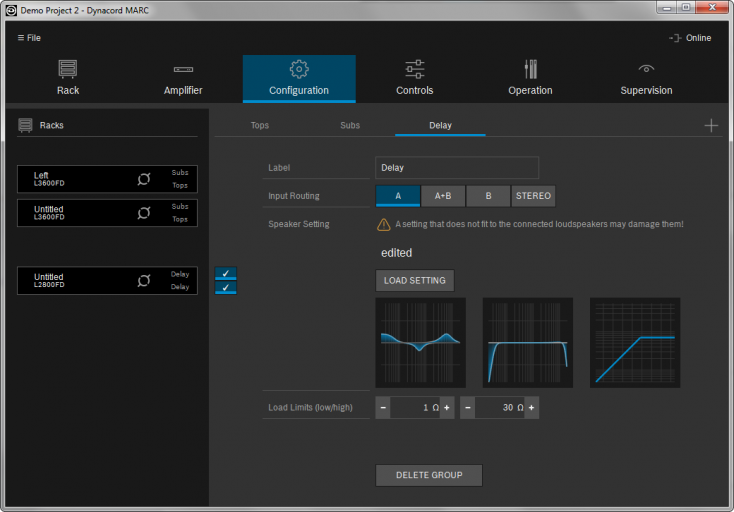This screenshot has height=512, width=734.
Task: Click the LOAD SETTING button
Action: pyautogui.click(x=415, y=280)
